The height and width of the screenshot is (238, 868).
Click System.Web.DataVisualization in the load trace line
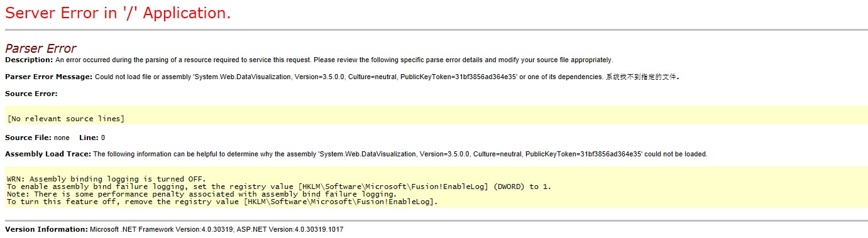click(367, 154)
